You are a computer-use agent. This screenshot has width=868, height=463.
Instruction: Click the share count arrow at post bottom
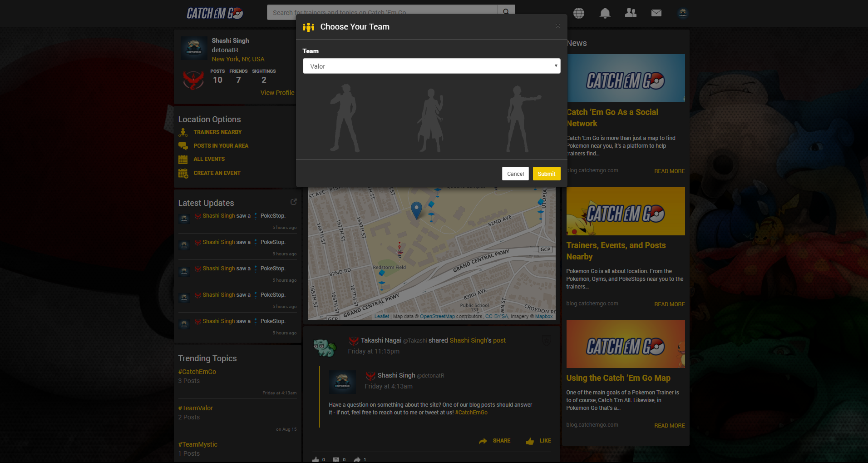click(x=357, y=459)
